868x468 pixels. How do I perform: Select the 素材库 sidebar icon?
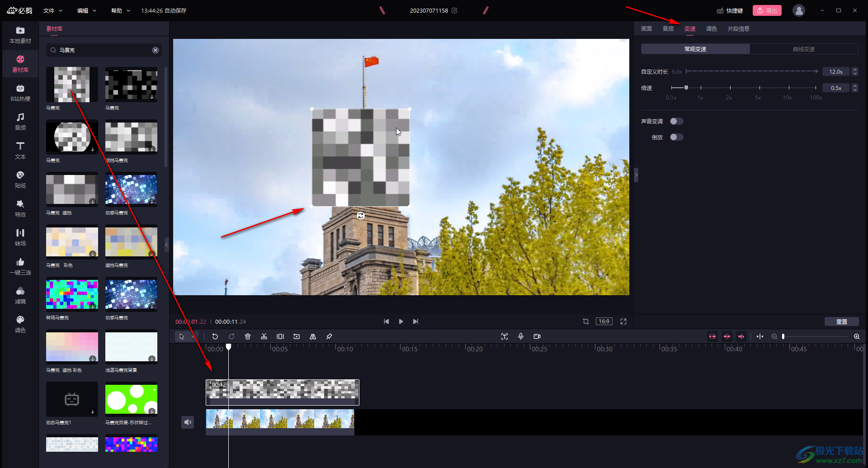(20, 64)
